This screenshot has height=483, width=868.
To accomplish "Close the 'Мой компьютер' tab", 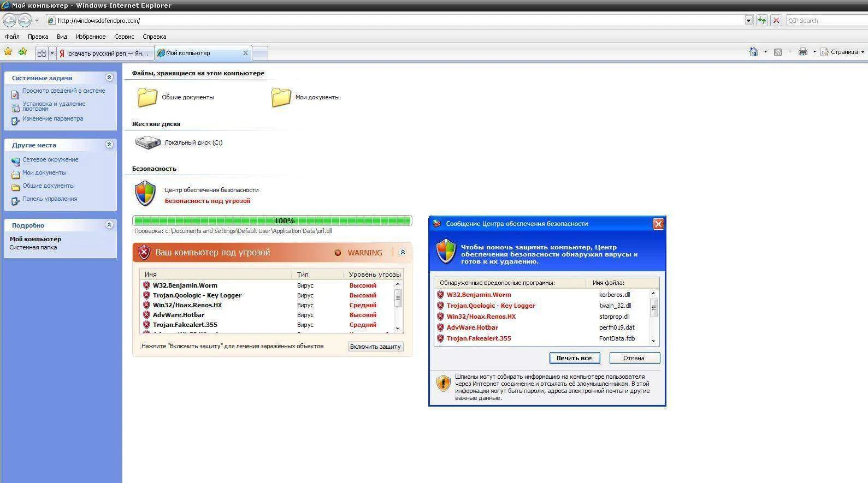I will click(x=245, y=53).
